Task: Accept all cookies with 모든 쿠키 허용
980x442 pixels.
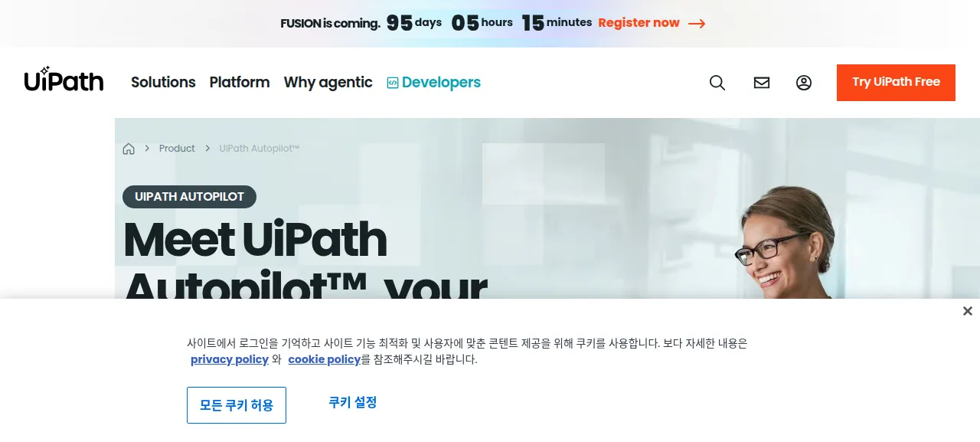Action: pyautogui.click(x=237, y=405)
